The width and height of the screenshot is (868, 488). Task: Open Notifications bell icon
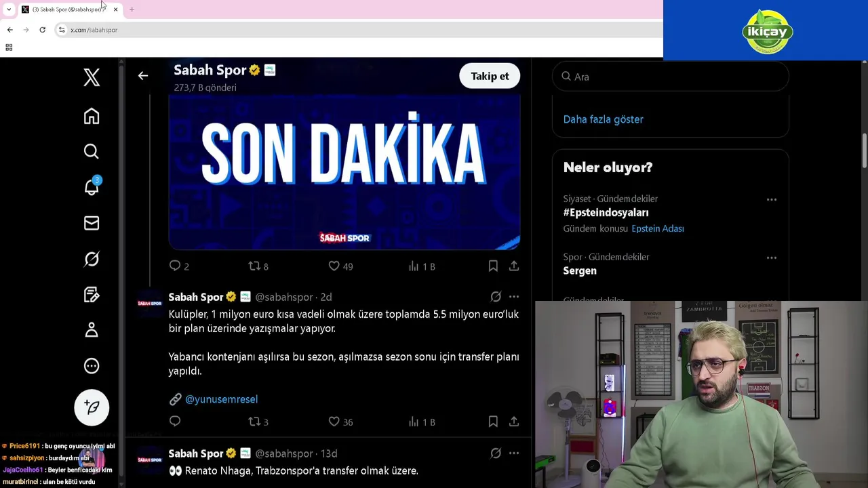[92, 187]
